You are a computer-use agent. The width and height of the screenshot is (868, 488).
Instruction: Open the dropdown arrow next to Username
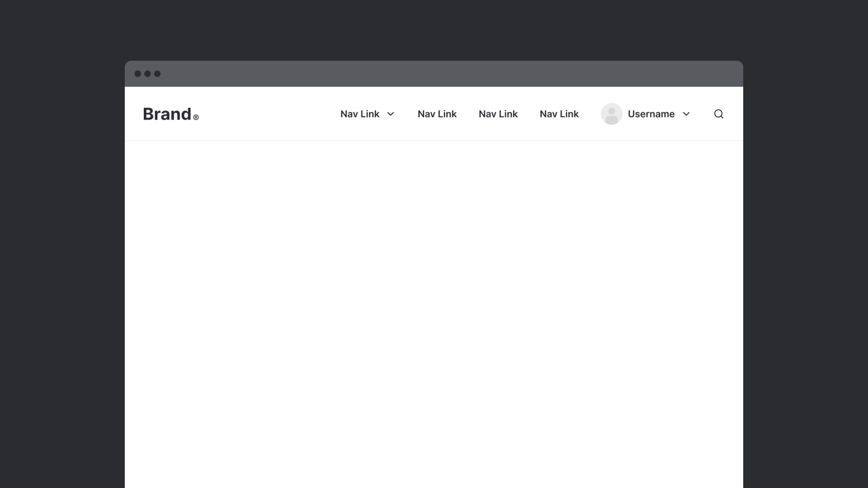pos(686,114)
